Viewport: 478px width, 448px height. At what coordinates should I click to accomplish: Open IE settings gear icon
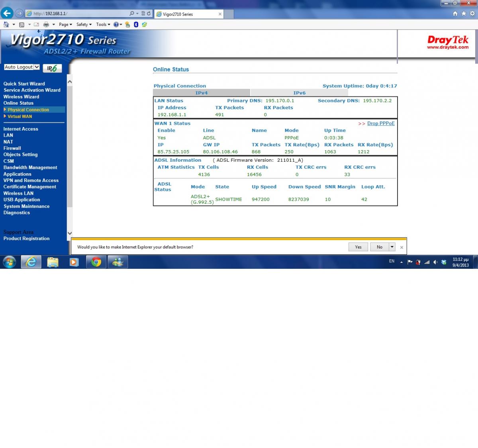pos(472,14)
